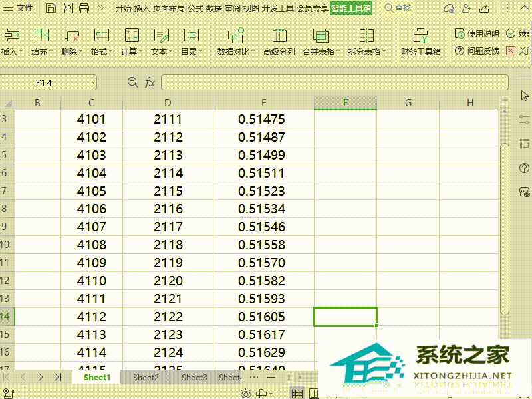Image resolution: width=532 pixels, height=399 pixels.
Task: Open the name box dropdown arrow
Action: pyautogui.click(x=92, y=82)
